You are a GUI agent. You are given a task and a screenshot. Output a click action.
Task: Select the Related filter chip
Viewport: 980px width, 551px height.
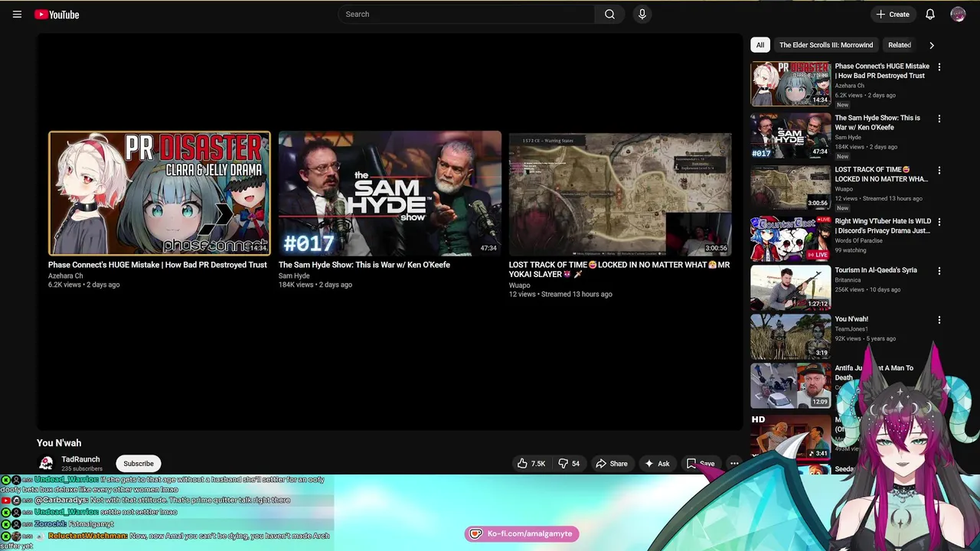(899, 45)
